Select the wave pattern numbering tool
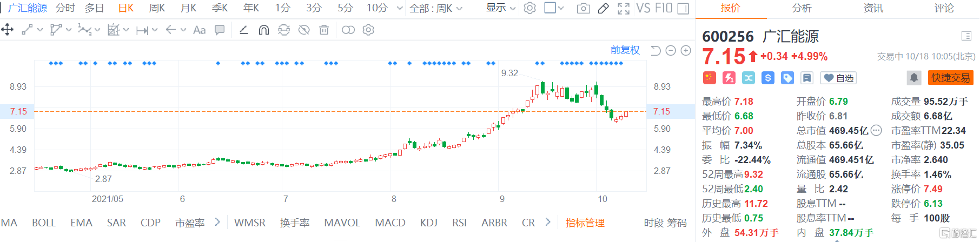 84,30
